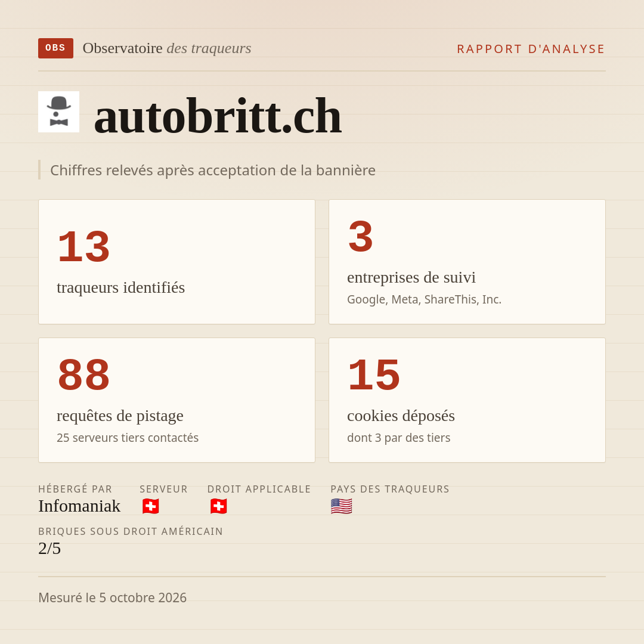This screenshot has height=644, width=644.
Task: Click the 'cookies déposés' label
Action: coord(401,416)
